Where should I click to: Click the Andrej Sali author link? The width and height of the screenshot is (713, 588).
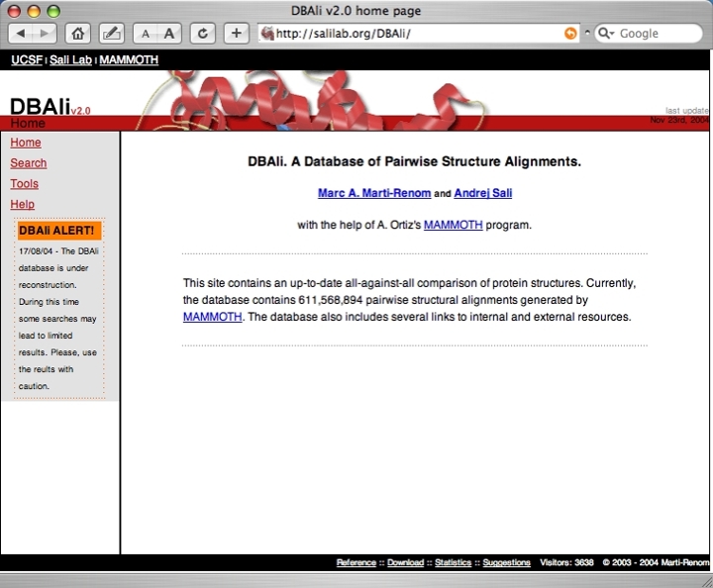coord(483,193)
